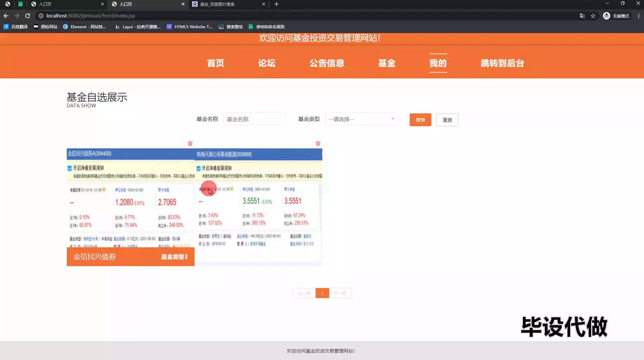Click the 重置 reset button
The image size is (644, 360).
click(447, 120)
